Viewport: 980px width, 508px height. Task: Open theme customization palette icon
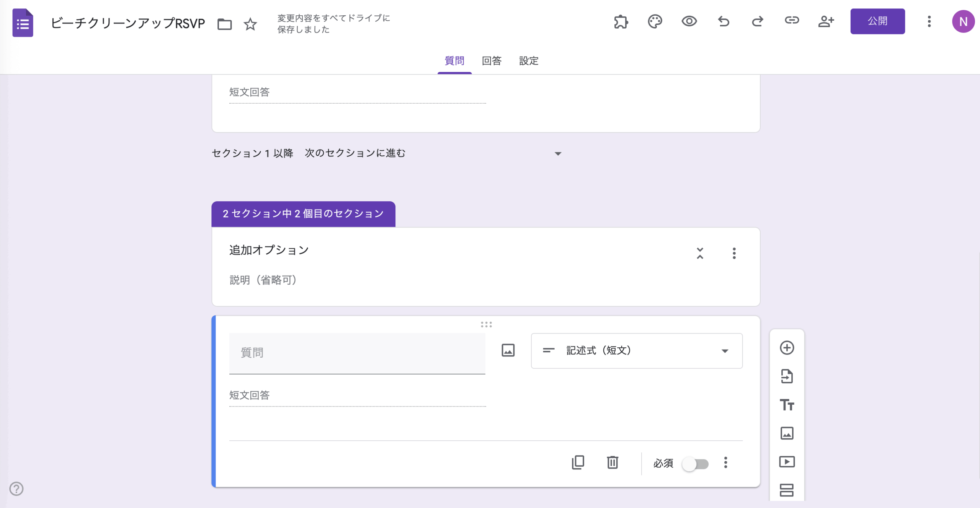click(x=655, y=21)
